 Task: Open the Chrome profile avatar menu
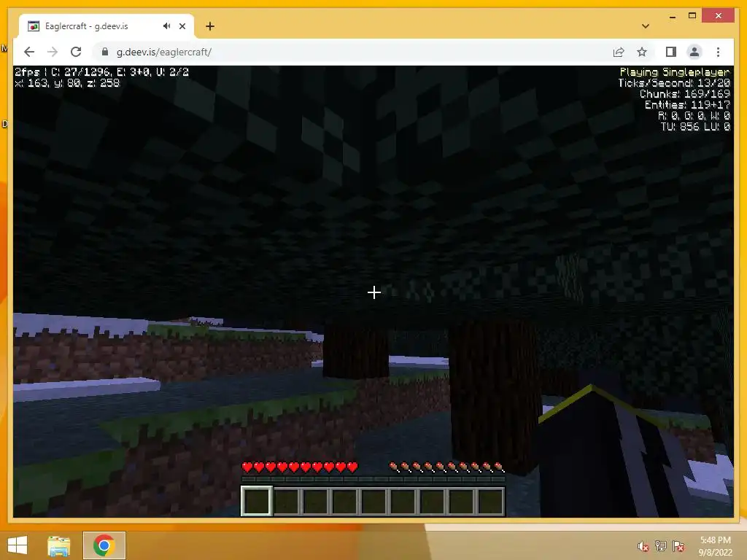click(694, 52)
